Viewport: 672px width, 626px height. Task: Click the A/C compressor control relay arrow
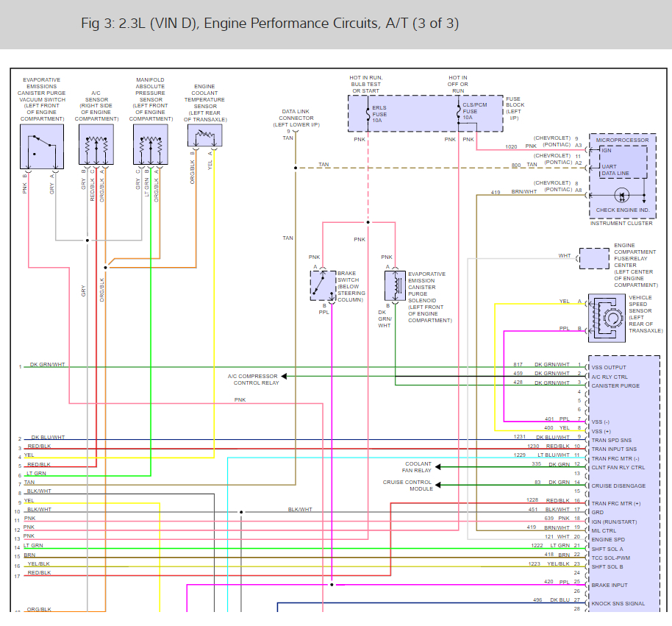click(x=284, y=376)
